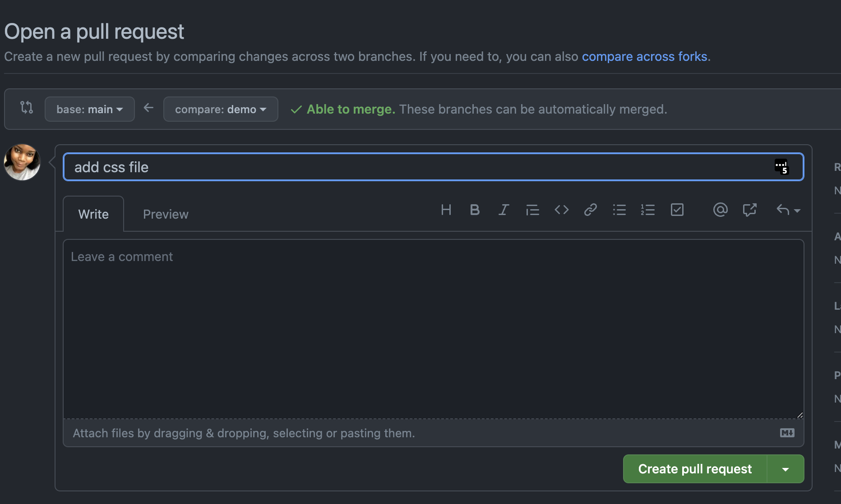Insert a quote block
841x504 pixels.
[x=532, y=210]
